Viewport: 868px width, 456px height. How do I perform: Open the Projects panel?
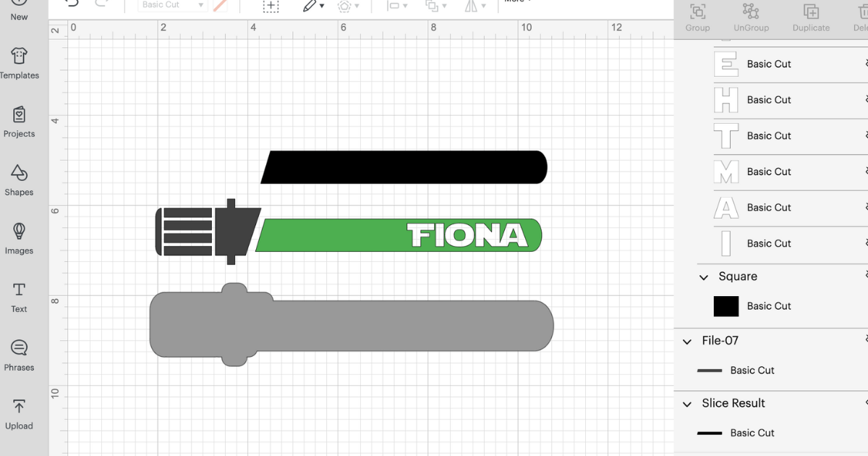(20, 122)
